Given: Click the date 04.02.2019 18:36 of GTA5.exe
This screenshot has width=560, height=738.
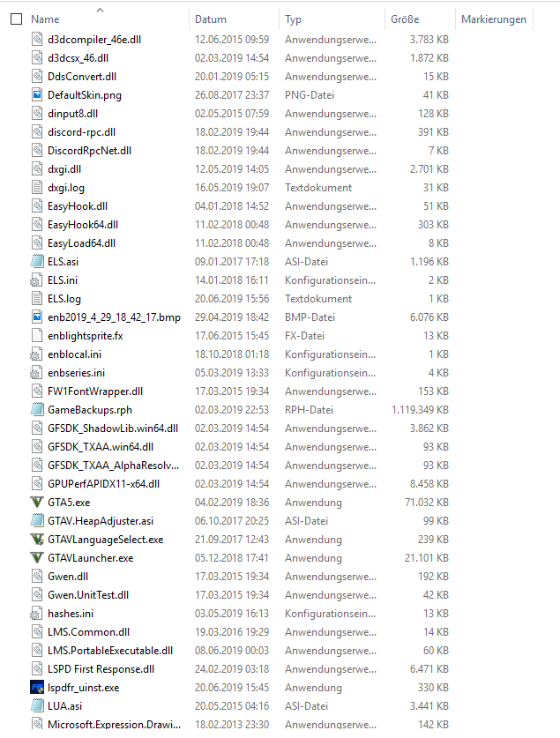Looking at the screenshot, I should tap(232, 503).
